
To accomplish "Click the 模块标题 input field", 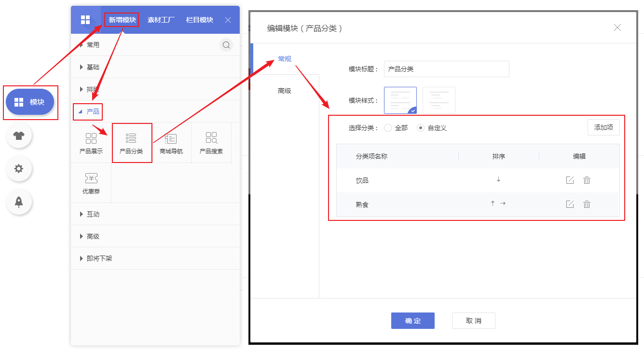I will [x=447, y=69].
